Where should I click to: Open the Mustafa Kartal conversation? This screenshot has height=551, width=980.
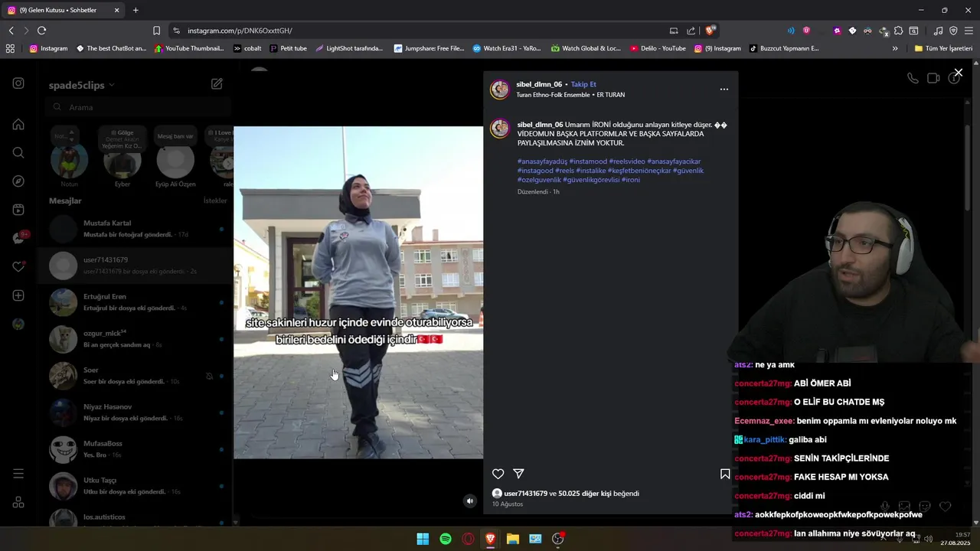(135, 229)
